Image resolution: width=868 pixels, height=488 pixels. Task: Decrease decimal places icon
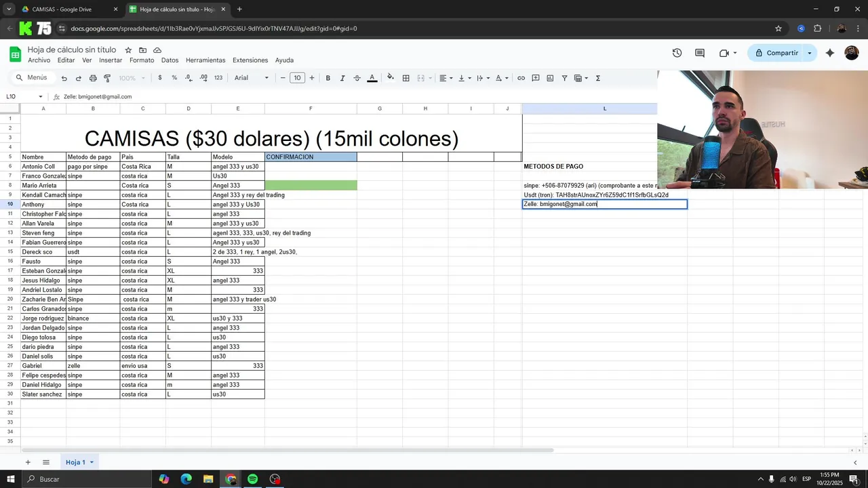[189, 78]
